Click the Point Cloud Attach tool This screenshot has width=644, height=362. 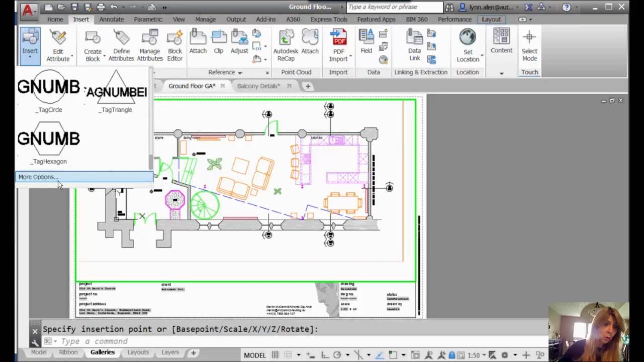click(x=310, y=42)
